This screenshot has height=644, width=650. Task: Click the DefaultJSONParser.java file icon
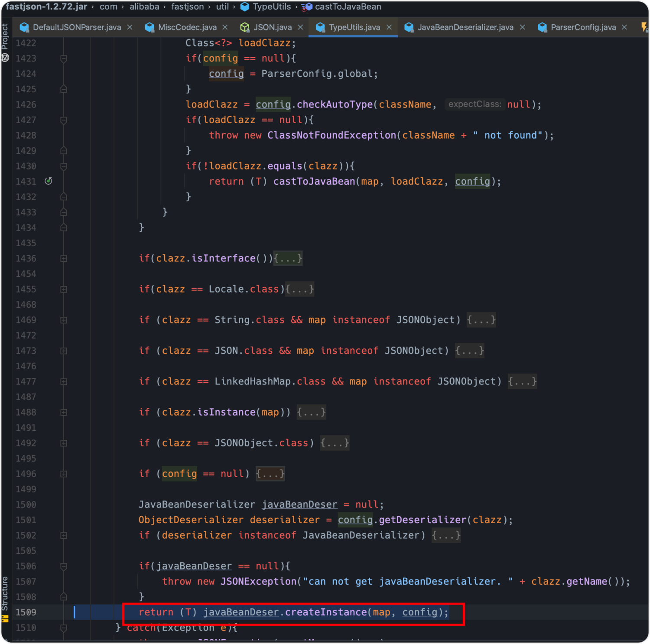[x=24, y=27]
